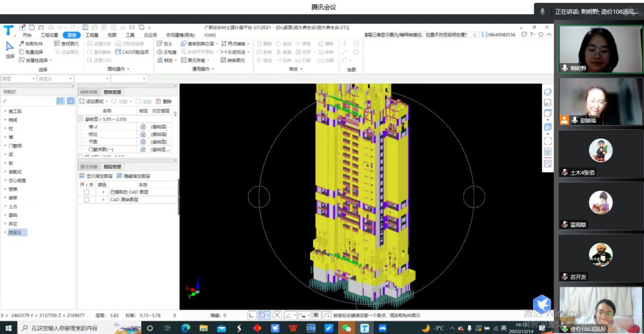Toggle lock for 桩位 drawing
This screenshot has height=334, width=644.
(143, 134)
